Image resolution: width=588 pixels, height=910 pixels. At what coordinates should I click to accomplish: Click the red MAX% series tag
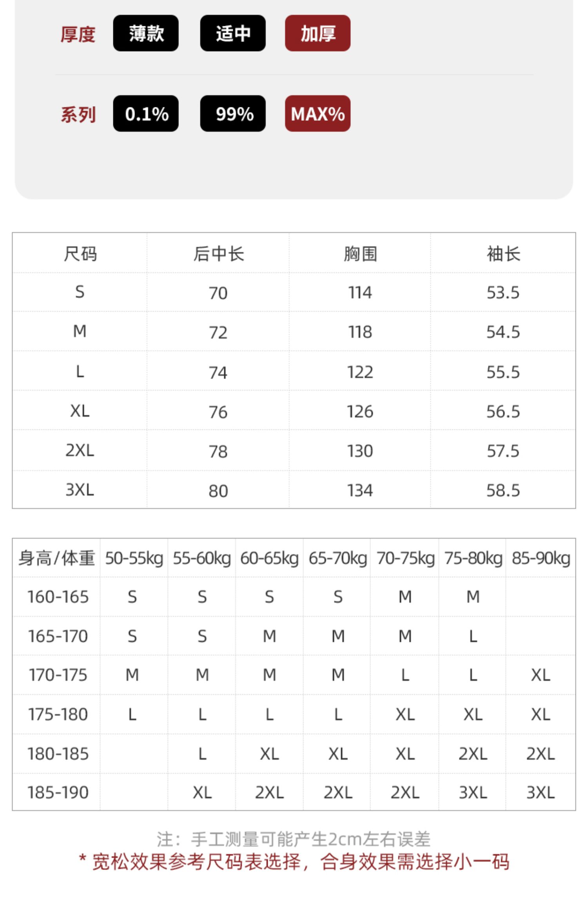pos(318,114)
